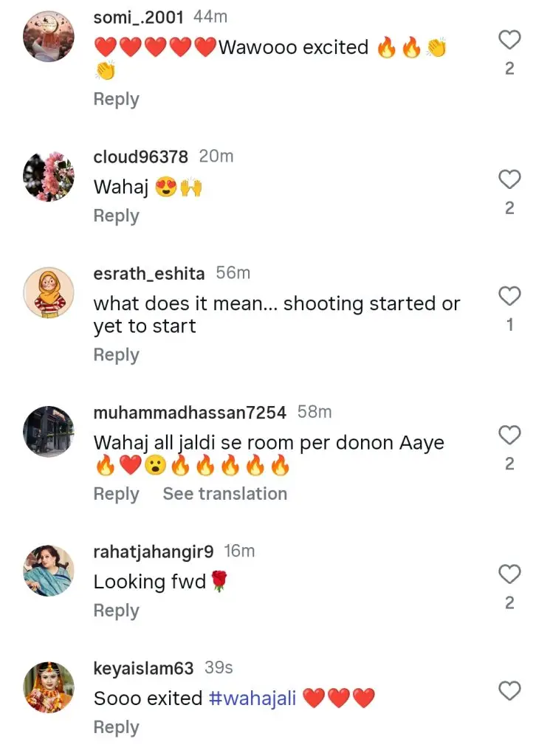
Task: Open esrath_eshita's profile avatar
Action: [49, 292]
